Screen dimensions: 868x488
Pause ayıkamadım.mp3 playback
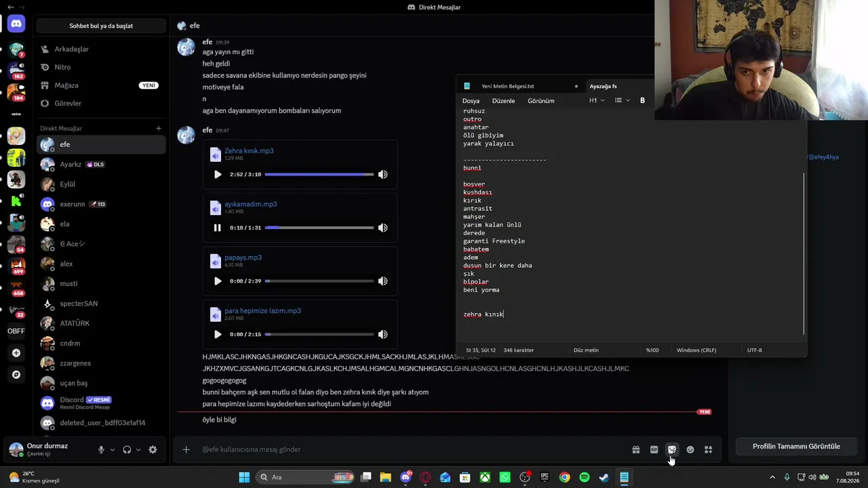coord(218,228)
